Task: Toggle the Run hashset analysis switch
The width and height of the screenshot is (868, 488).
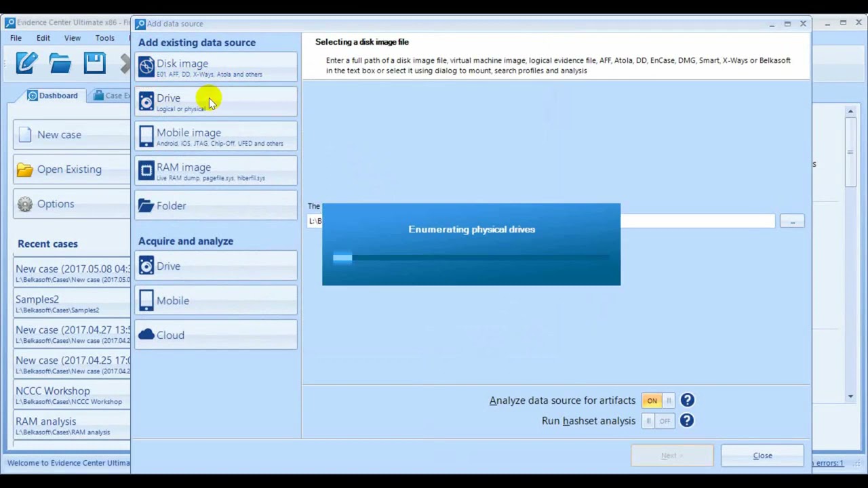Action: point(658,421)
